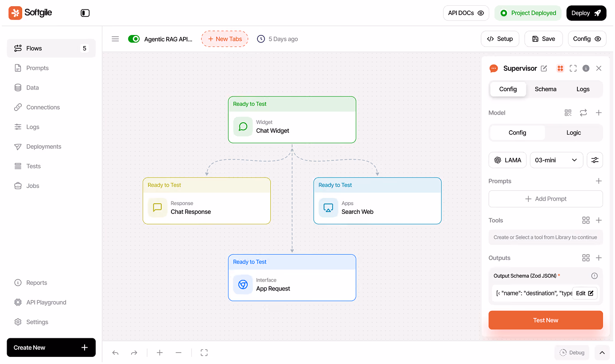Viewport: 615px width, 364px height.
Task: Expand the Supervisor panel to fullscreen
Action: 573,68
